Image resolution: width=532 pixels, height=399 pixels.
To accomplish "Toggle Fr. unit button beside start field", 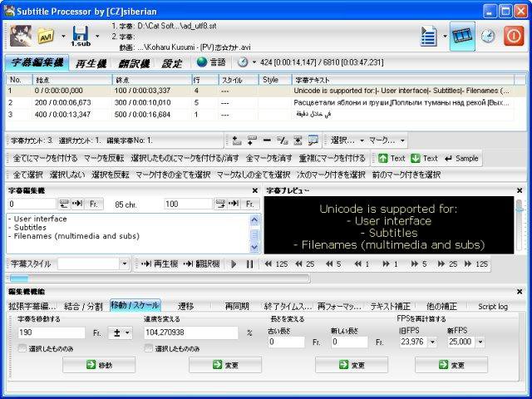I will (x=94, y=204).
